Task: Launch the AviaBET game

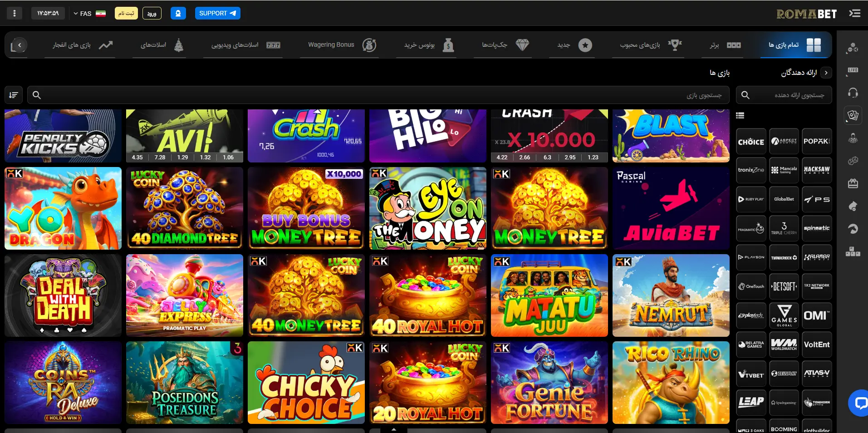Action: pos(671,208)
